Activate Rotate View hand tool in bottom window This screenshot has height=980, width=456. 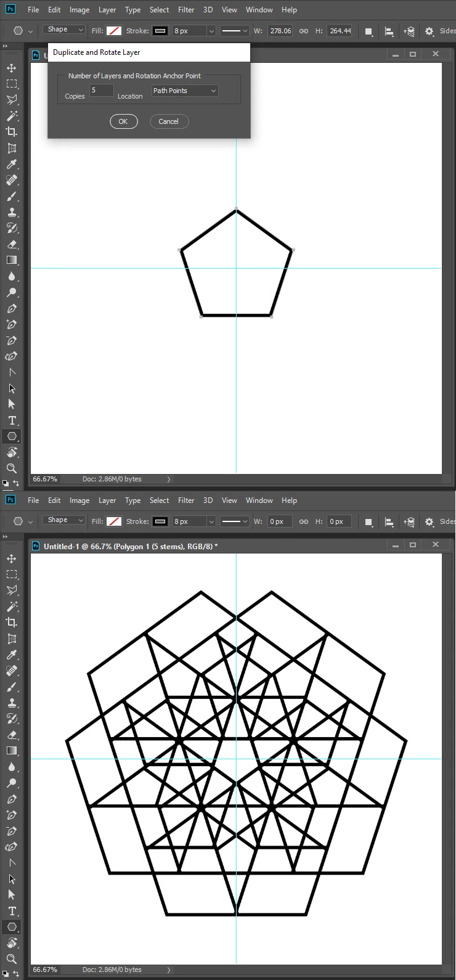(x=12, y=943)
